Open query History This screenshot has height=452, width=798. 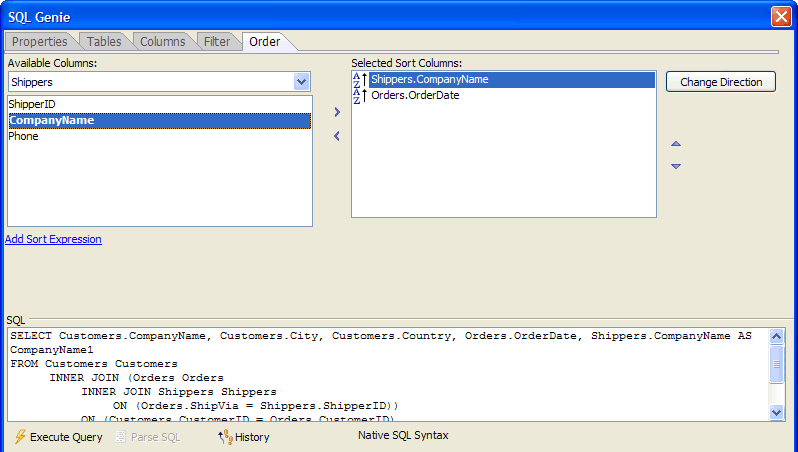coord(244,437)
